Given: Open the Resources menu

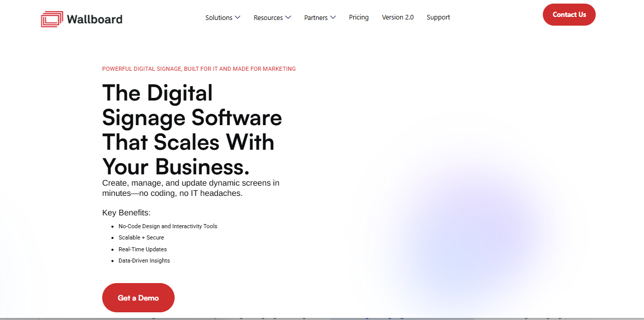Looking at the screenshot, I should 268,17.
